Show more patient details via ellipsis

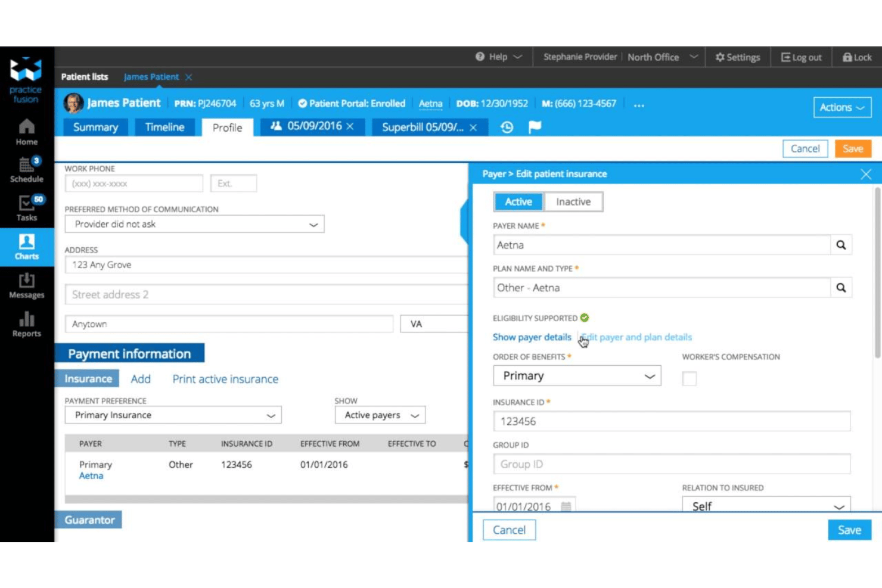[639, 105]
